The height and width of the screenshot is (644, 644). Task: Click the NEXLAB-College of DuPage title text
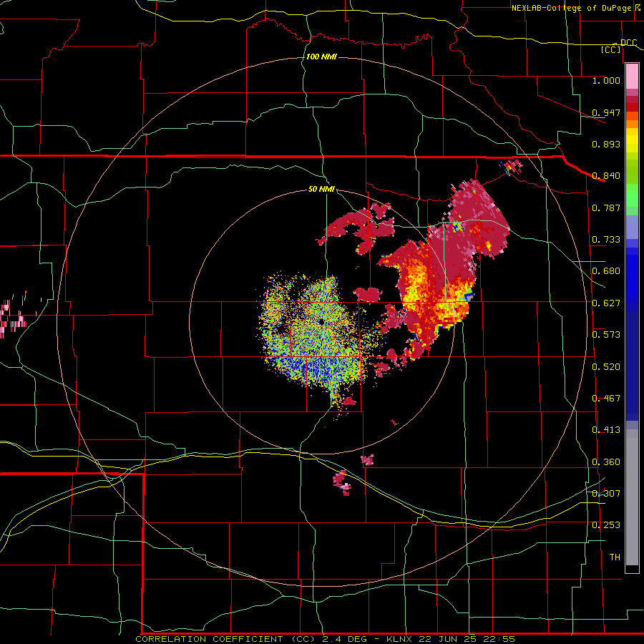click(x=572, y=8)
